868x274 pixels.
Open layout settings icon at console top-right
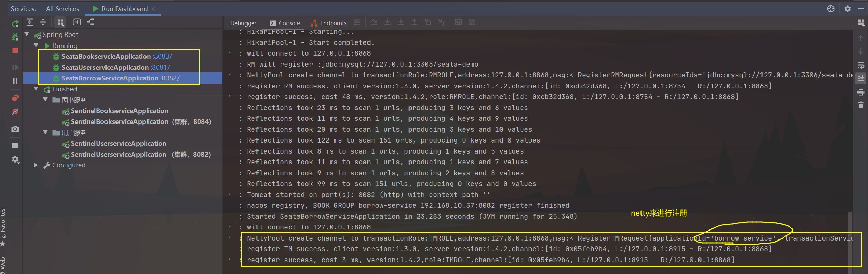point(861,23)
